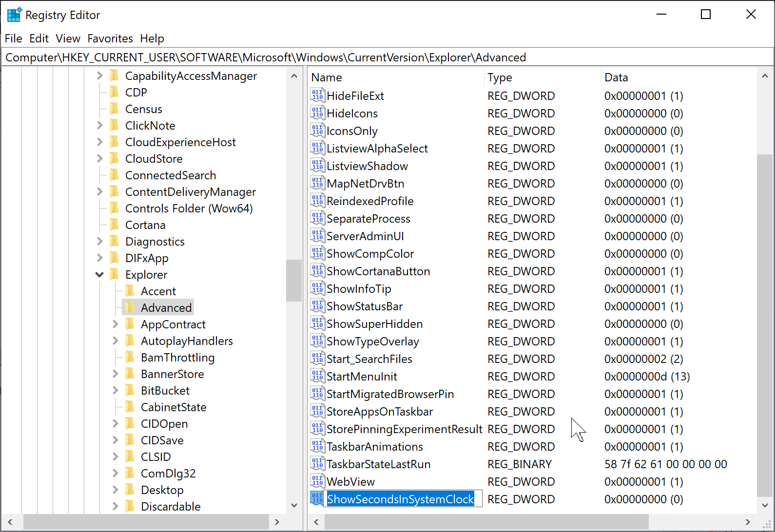Screen dimensions: 775x532
Task: Select the Advanced key in tree
Action: tap(166, 307)
